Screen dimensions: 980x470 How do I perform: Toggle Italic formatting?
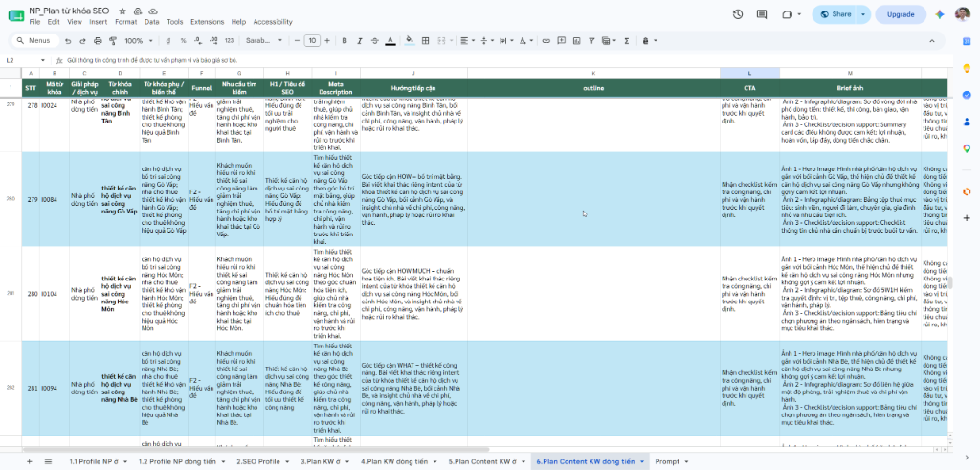pos(360,40)
